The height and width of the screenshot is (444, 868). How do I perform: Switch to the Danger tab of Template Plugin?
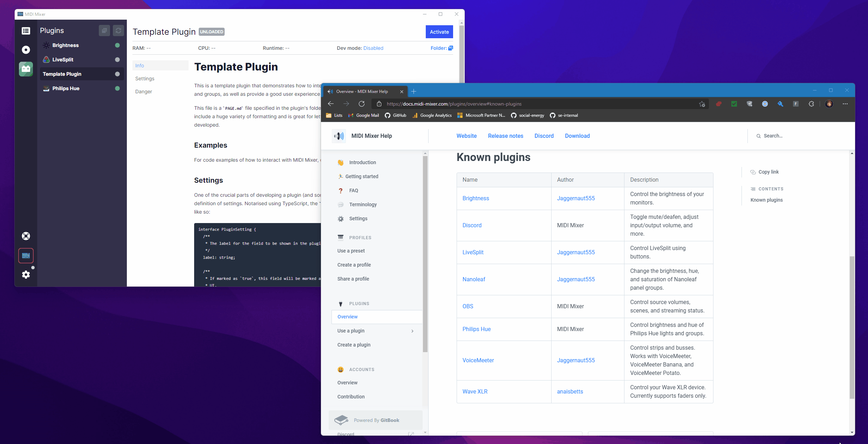[160, 92]
